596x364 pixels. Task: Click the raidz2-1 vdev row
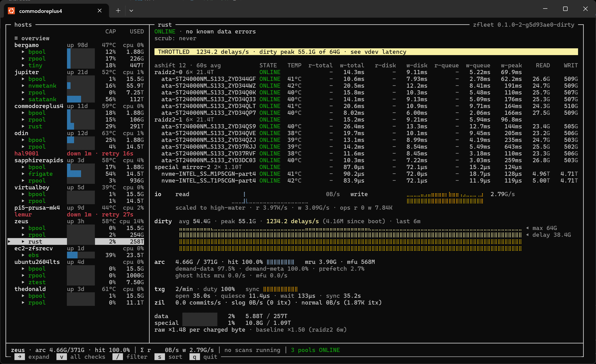pos(366,119)
